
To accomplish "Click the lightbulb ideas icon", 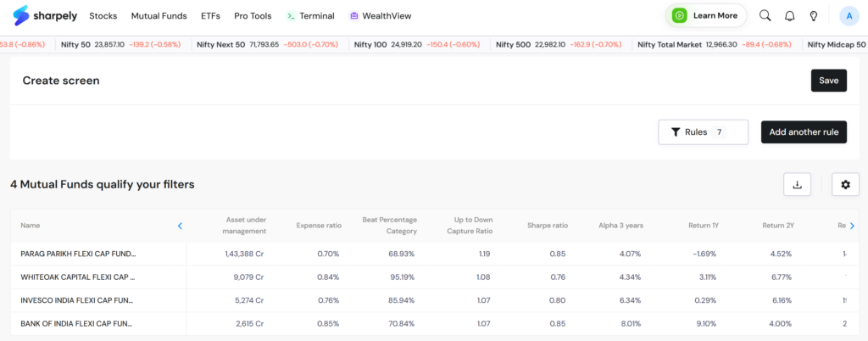I will tap(814, 16).
